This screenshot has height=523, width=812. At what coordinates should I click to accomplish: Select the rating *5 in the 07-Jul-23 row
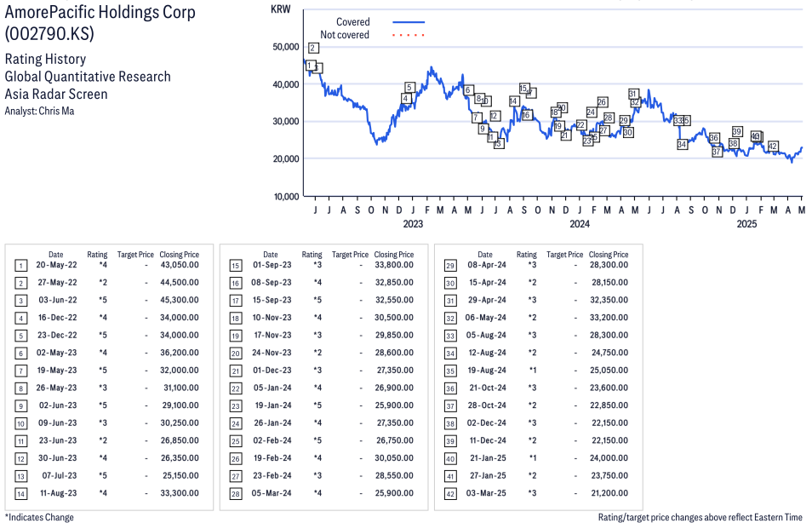pyautogui.click(x=103, y=475)
